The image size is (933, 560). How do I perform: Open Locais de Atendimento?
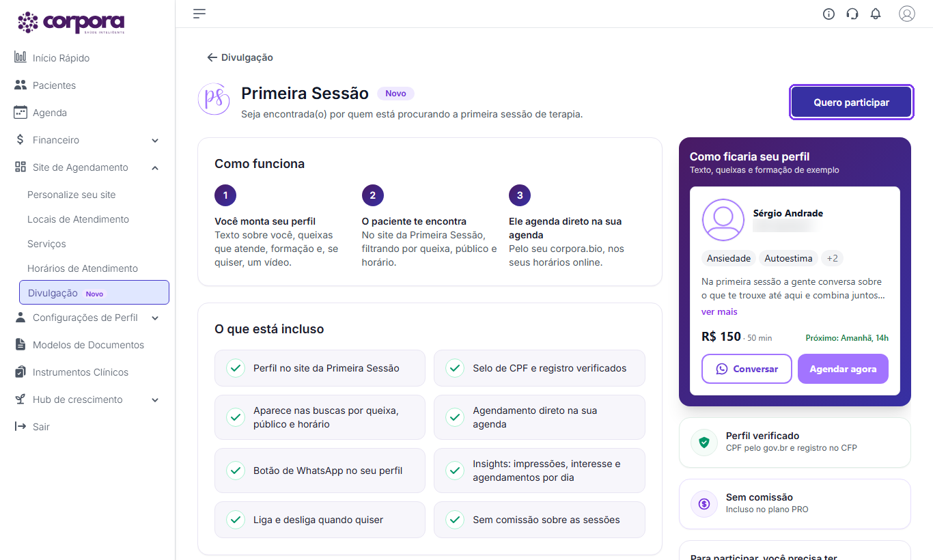(78, 219)
